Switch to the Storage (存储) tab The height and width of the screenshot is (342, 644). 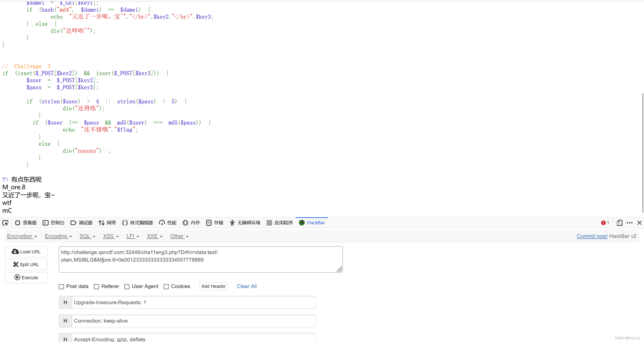point(215,223)
